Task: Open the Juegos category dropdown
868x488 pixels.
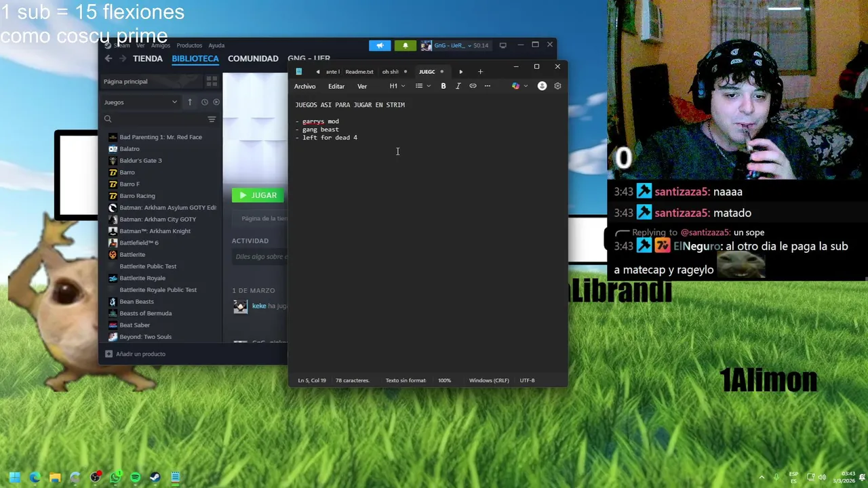Action: tap(140, 102)
